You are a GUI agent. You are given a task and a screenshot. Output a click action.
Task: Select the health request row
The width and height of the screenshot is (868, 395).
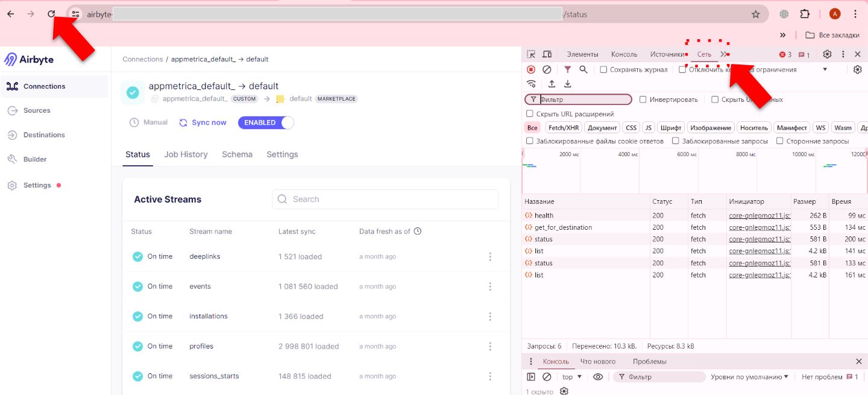pos(694,215)
